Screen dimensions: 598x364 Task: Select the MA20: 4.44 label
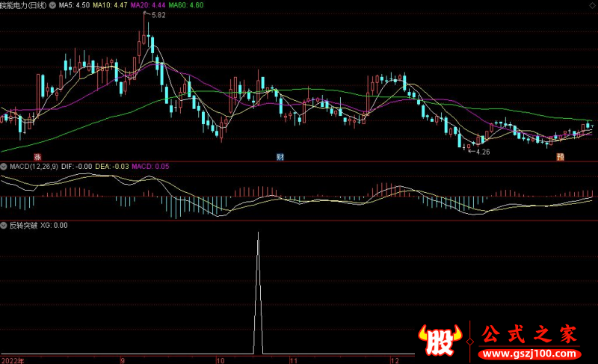148,5
